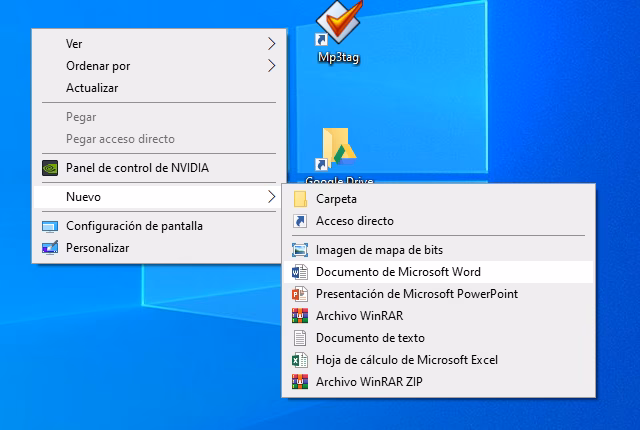Expand the Ver submenu arrow
Image resolution: width=640 pixels, height=430 pixels.
[x=271, y=44]
